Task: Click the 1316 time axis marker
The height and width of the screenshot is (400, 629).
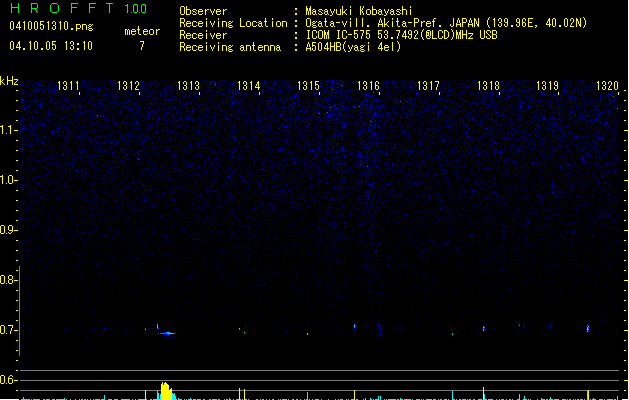Action: click(368, 86)
